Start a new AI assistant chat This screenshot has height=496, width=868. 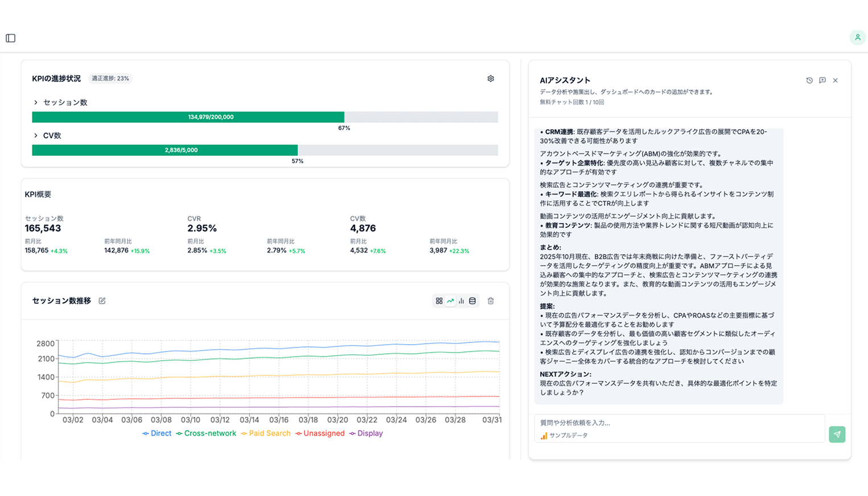click(x=822, y=80)
